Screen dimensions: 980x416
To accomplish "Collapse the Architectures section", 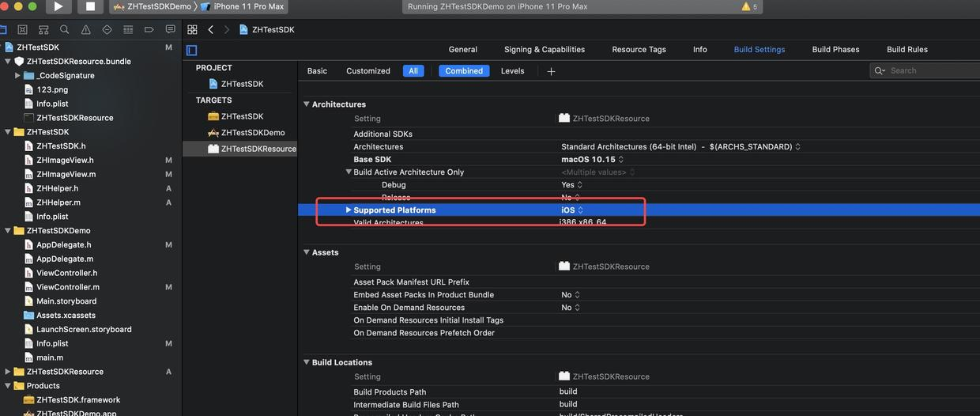I will point(307,104).
